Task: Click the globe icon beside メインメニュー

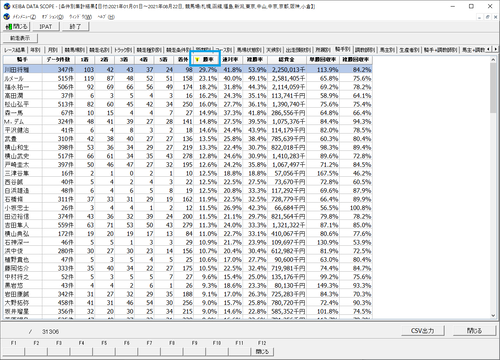Action: [6, 17]
